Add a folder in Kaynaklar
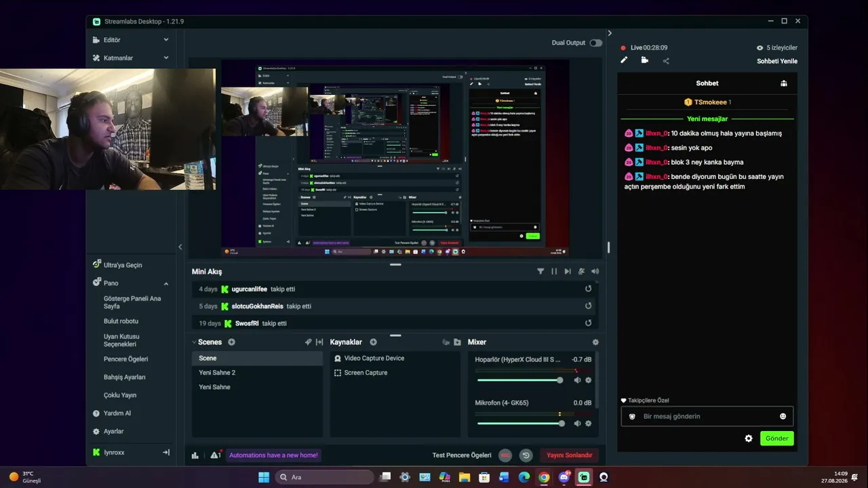This screenshot has height=488, width=868. point(457,342)
